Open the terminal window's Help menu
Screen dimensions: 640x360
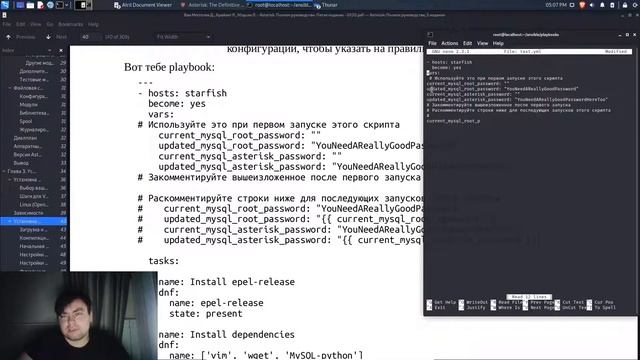pos(498,43)
